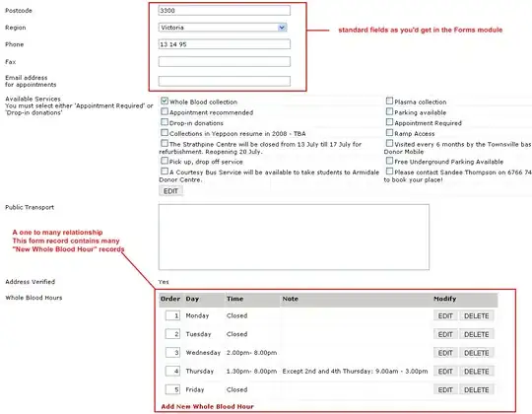Image resolution: width=532 pixels, height=414 pixels.
Task: Click the Thursday note about 2nd and 4th Thursday
Action: tap(355, 371)
